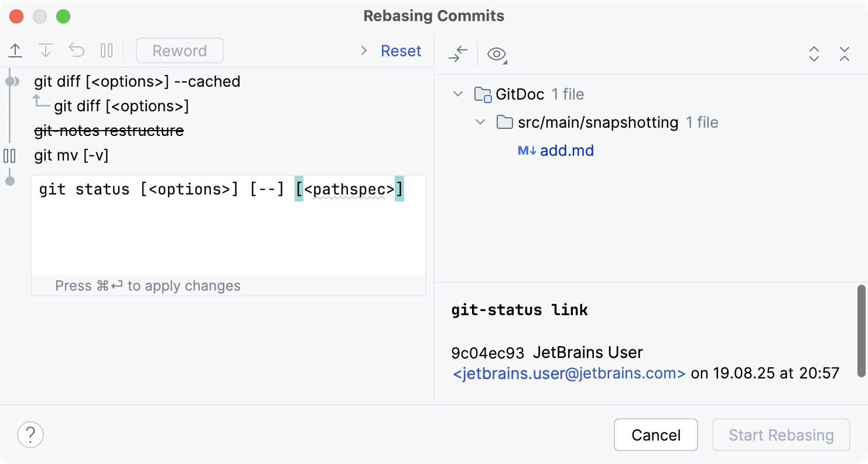This screenshot has width=868, height=464.
Task: Click the expand all icon in the changes panel
Action: (814, 53)
